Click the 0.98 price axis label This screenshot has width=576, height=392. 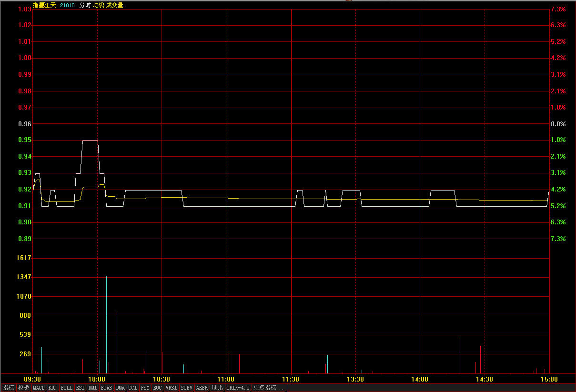(x=25, y=90)
